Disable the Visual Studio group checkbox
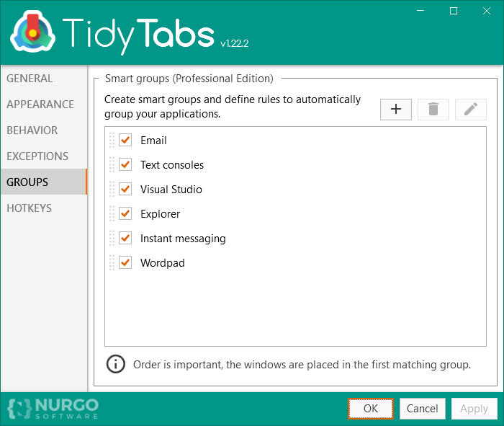 pos(125,189)
